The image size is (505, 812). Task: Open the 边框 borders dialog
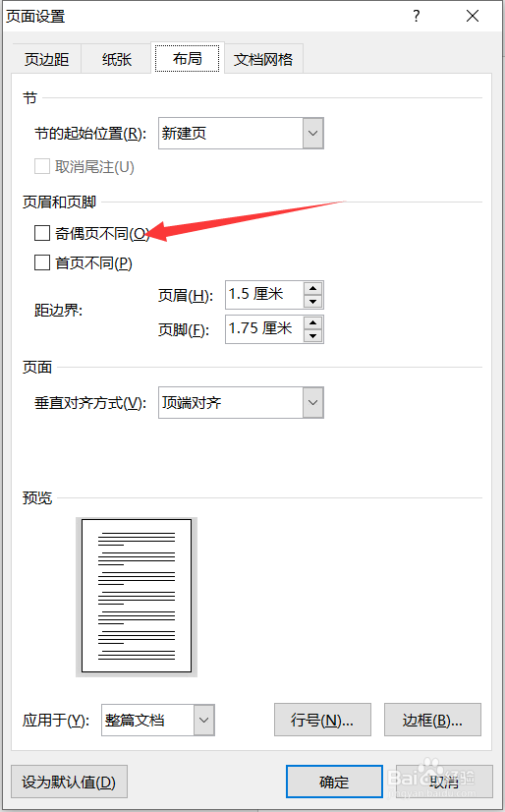432,720
